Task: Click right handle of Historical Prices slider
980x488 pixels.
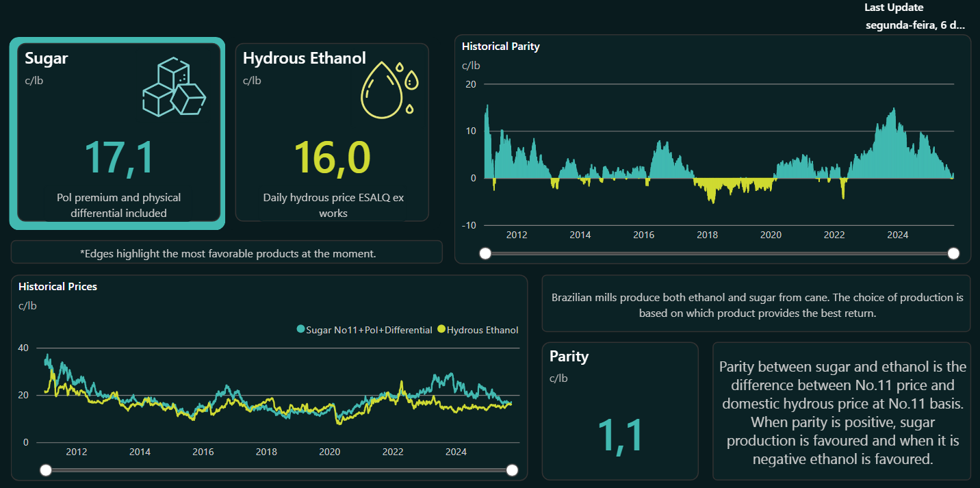Action: 512,470
